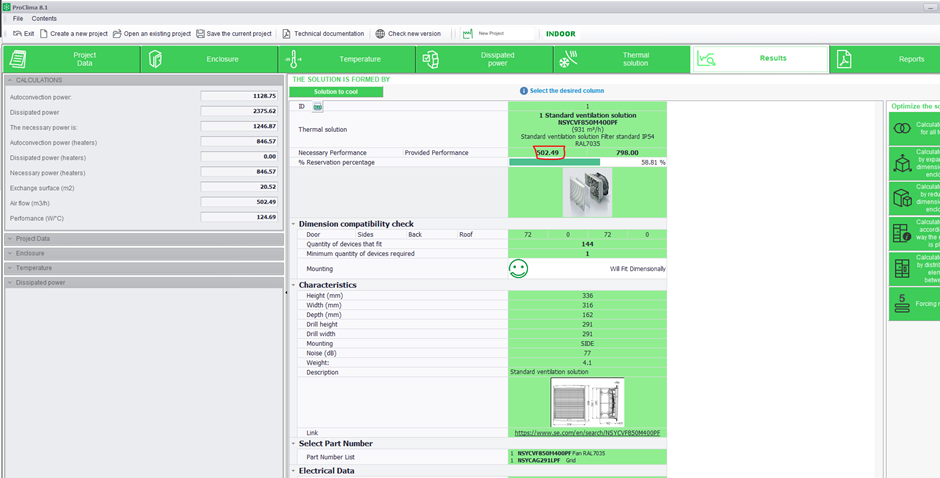Expand the Dissipated power left section
This screenshot has width=940, height=478.
[11, 283]
